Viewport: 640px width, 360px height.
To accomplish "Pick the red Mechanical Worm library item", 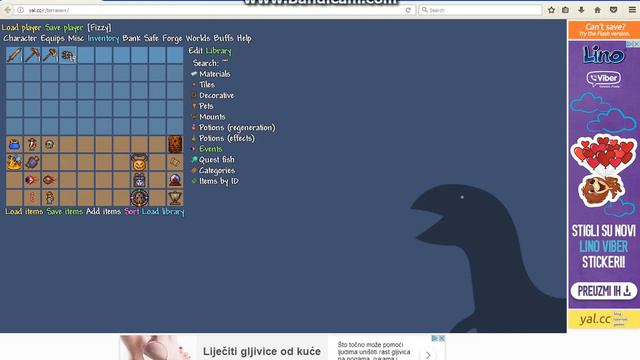I will pos(32,198).
